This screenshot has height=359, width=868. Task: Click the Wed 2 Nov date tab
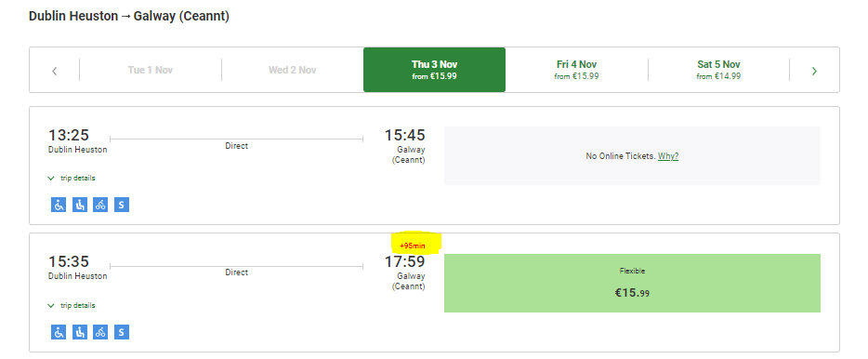293,70
